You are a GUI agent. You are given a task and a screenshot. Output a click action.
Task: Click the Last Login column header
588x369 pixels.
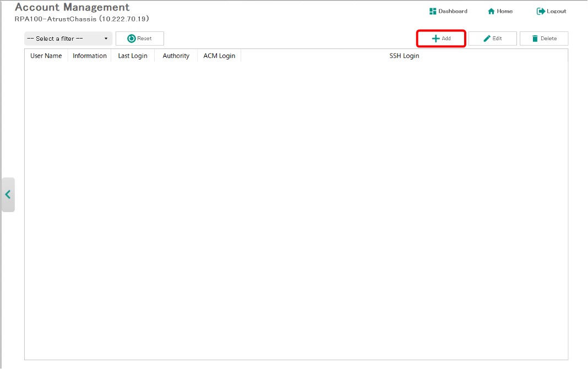point(133,56)
